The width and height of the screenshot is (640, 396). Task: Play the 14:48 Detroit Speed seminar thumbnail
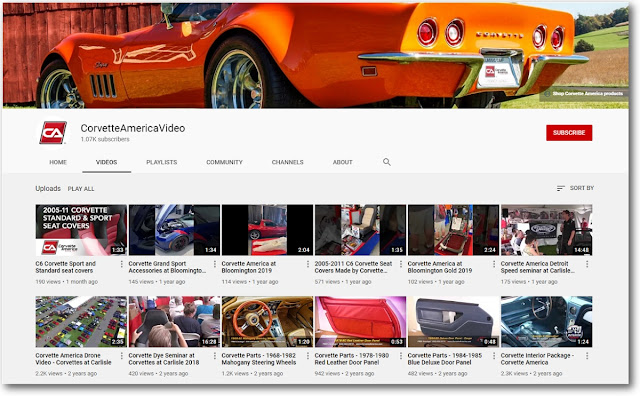pos(547,230)
